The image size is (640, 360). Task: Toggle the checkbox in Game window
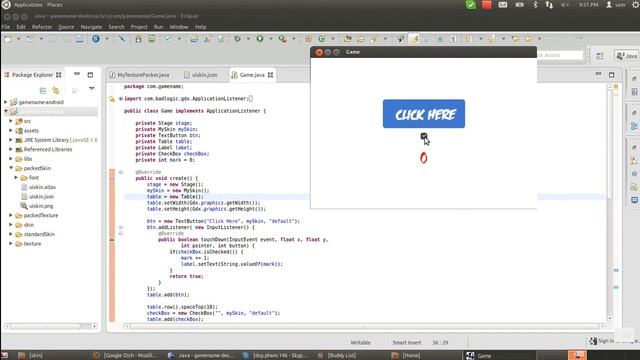(424, 136)
